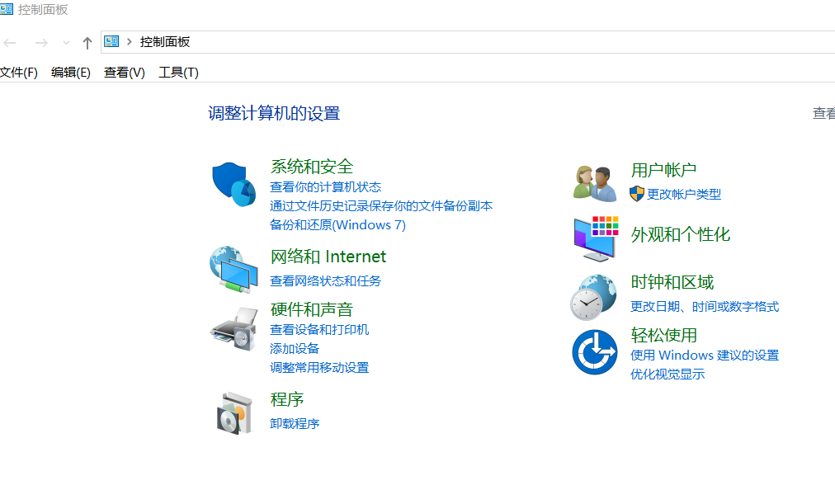The image size is (835, 504).
Task: Open the 外观和个性化 monitor icon
Action: pyautogui.click(x=596, y=238)
